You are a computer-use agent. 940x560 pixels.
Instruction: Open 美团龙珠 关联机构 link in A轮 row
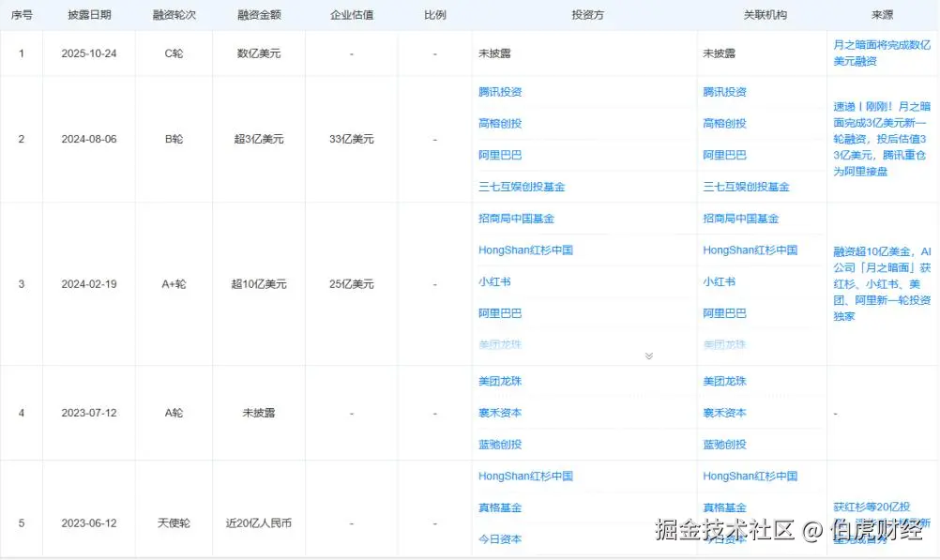tap(725, 382)
